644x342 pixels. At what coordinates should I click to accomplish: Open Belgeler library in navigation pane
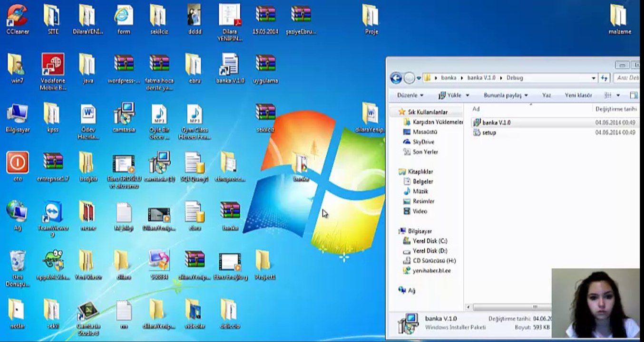(x=422, y=181)
